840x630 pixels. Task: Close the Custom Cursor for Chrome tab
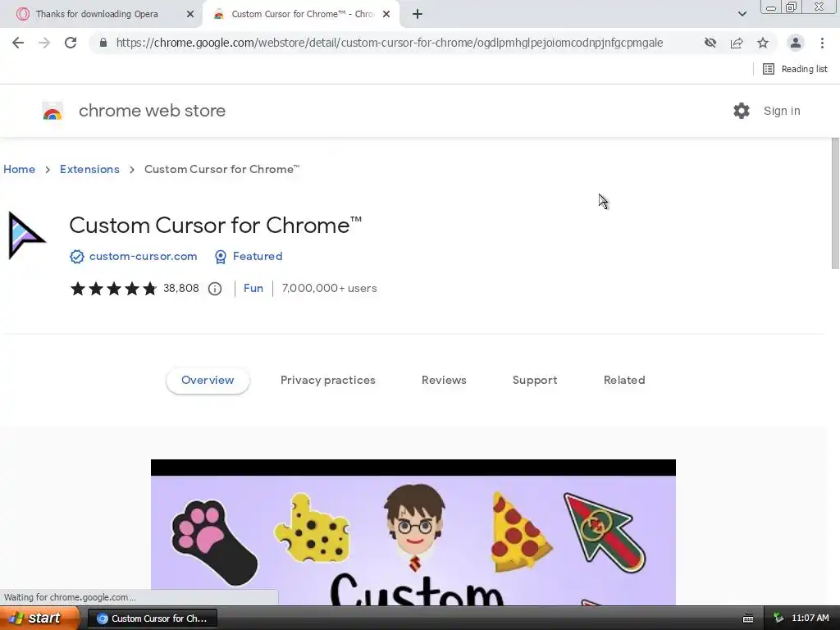tap(386, 15)
